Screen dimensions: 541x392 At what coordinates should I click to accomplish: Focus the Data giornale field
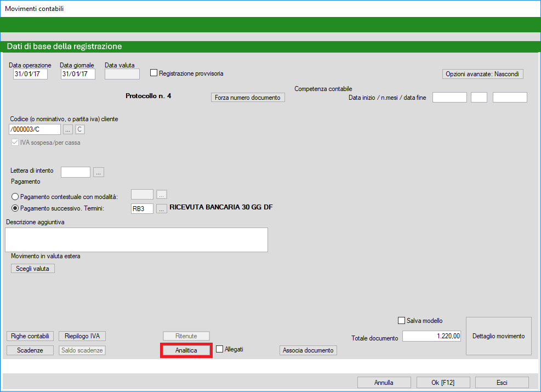coord(78,74)
